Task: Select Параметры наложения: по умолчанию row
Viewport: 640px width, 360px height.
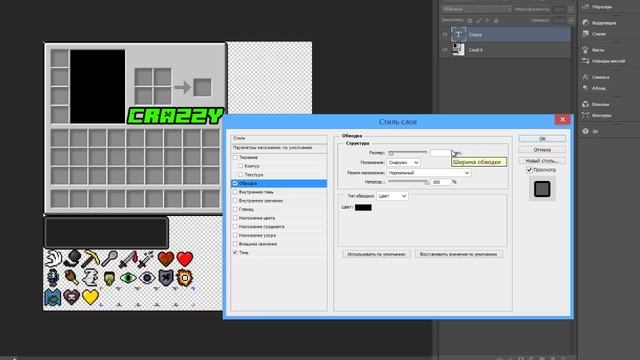Action: coord(279,148)
